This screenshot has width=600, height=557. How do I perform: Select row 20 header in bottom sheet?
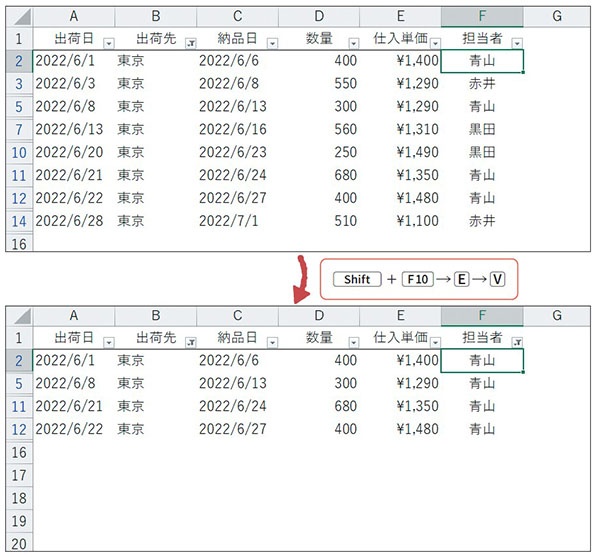19,543
